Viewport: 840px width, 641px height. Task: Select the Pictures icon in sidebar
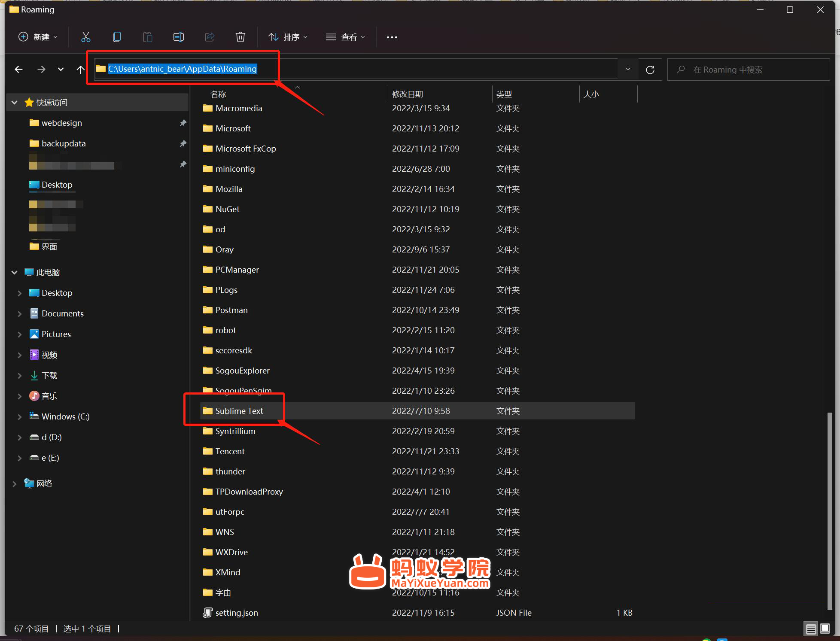pyautogui.click(x=34, y=334)
